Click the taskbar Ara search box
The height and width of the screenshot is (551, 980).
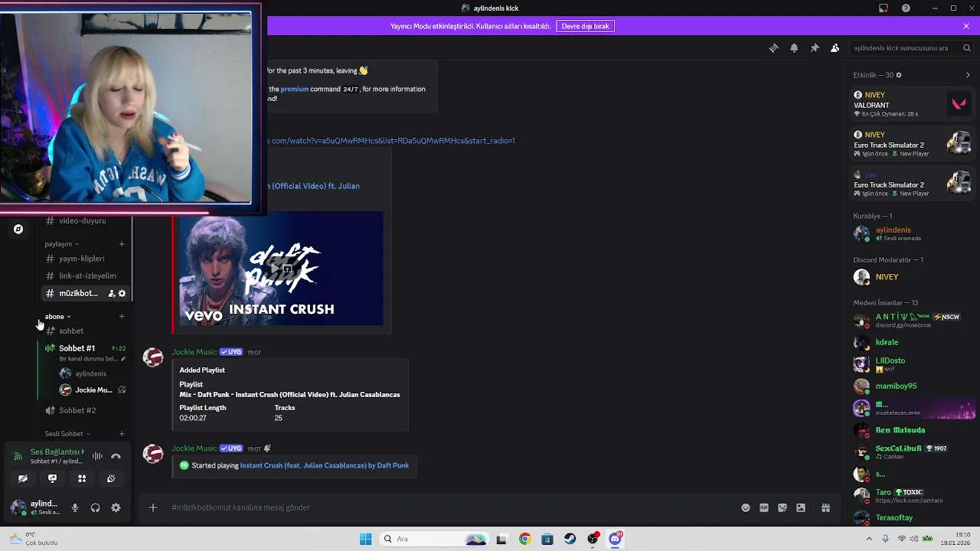(434, 539)
